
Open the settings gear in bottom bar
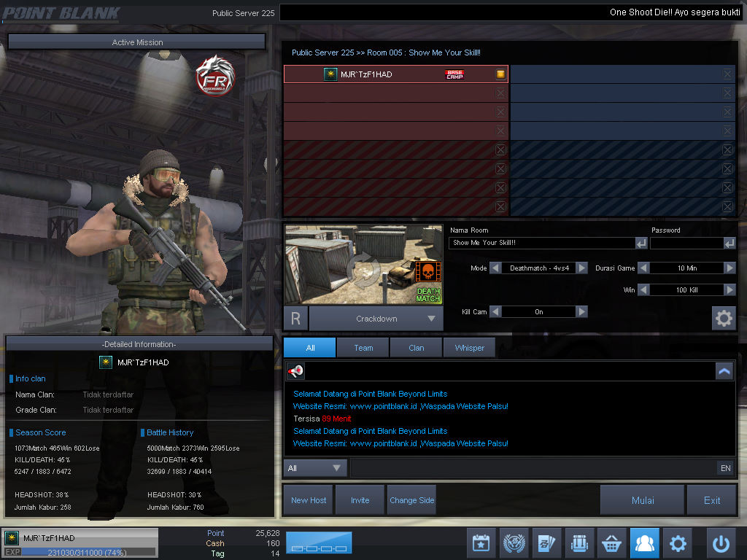[x=678, y=542]
